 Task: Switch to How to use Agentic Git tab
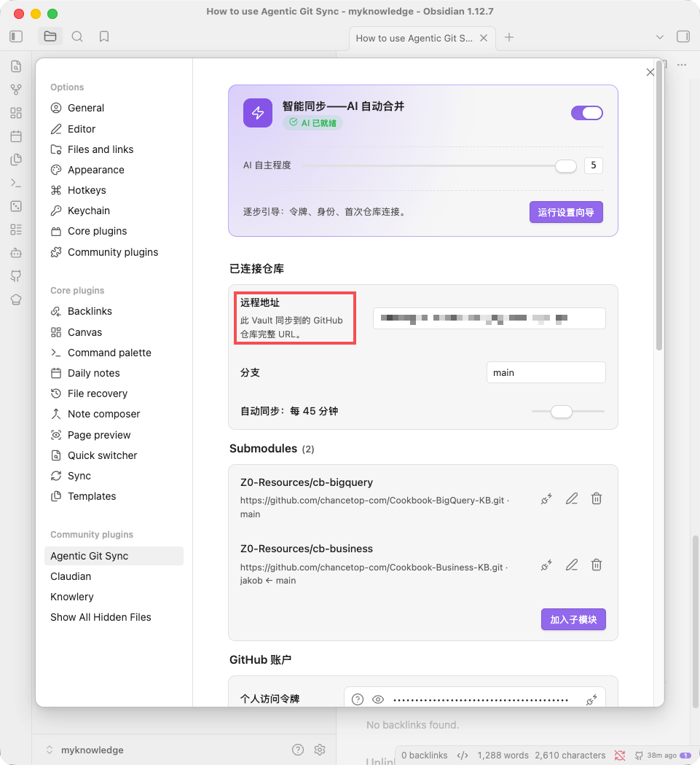(x=414, y=38)
